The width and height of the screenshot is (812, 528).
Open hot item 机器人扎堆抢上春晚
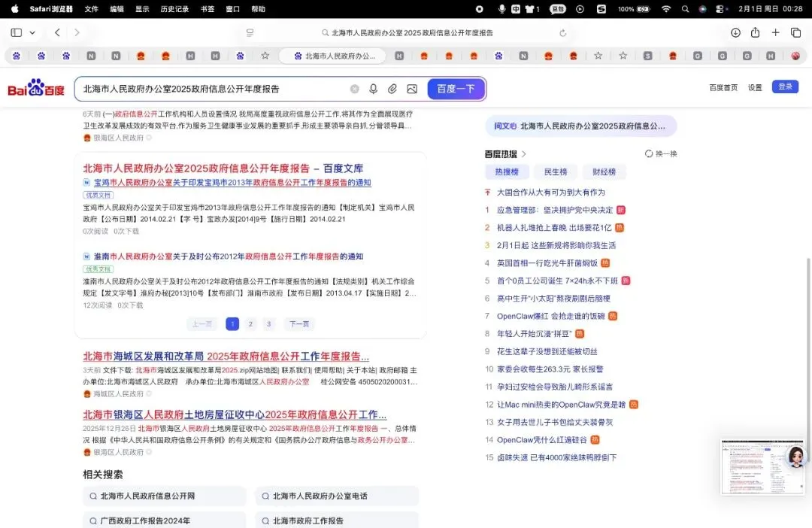pyautogui.click(x=554, y=227)
